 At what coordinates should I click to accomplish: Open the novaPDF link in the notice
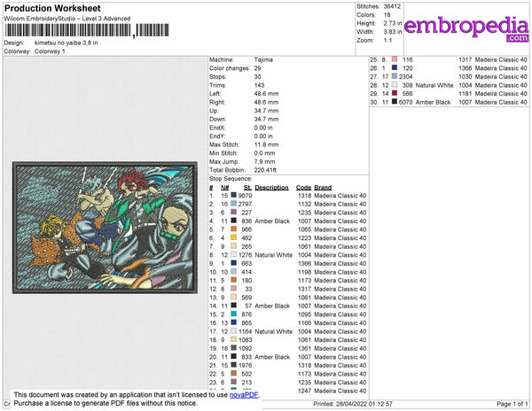coord(244,395)
